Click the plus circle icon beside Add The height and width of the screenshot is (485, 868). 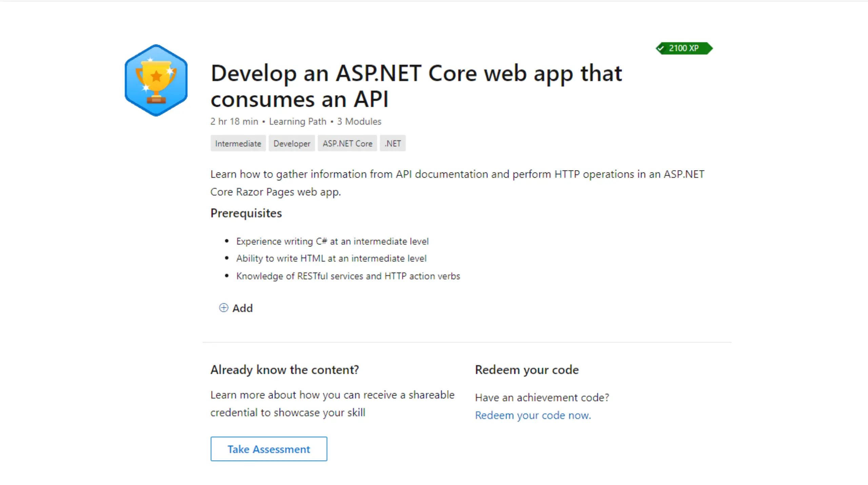click(223, 308)
